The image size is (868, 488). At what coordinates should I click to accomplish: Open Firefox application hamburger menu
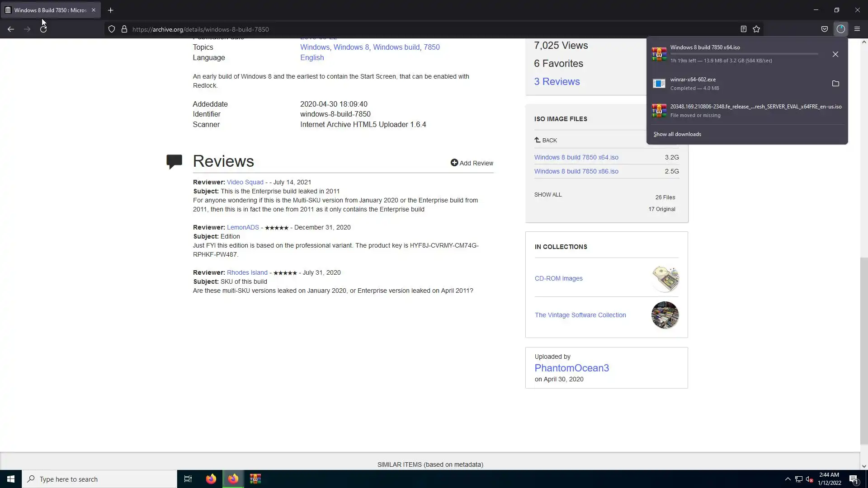857,29
